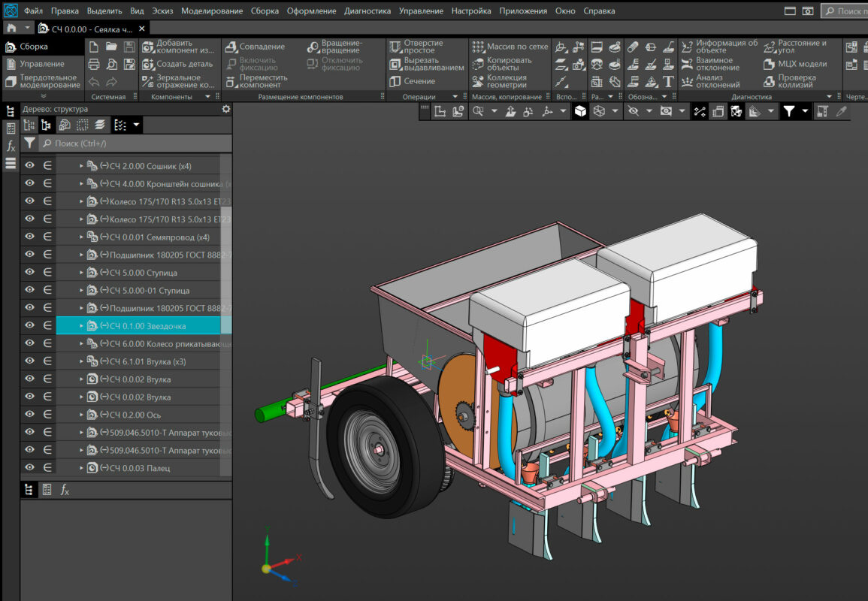Open the Справка menu

[x=599, y=11]
